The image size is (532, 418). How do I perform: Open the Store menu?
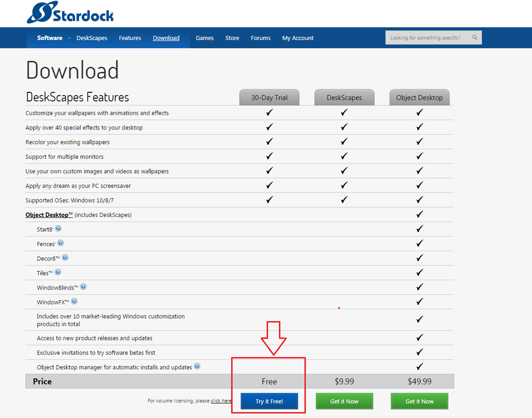click(232, 38)
